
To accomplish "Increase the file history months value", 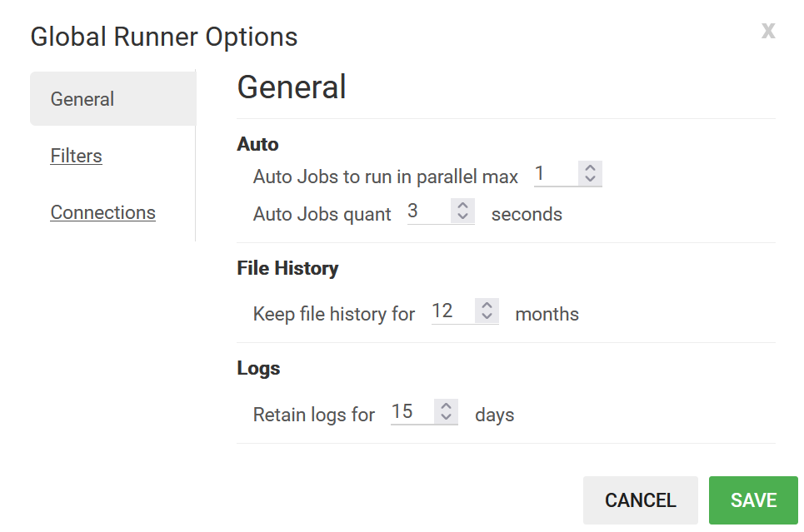I will (x=487, y=306).
